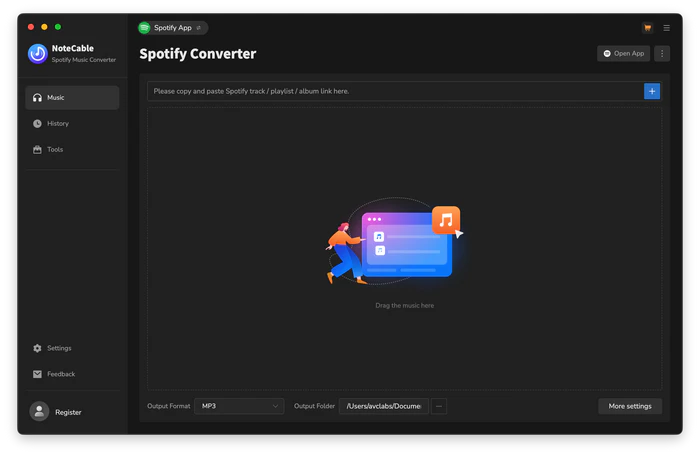Click the gear Settings icon
This screenshot has width=700, height=456.
click(x=38, y=348)
